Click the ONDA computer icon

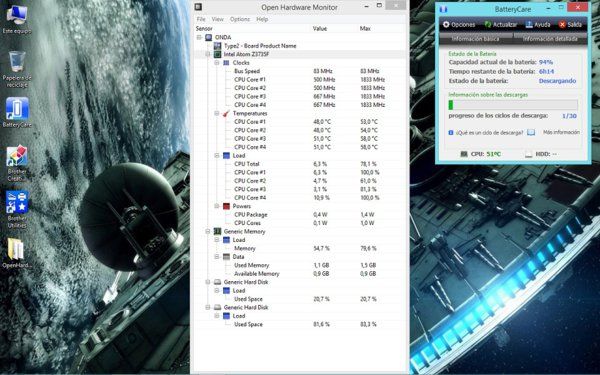[209, 38]
